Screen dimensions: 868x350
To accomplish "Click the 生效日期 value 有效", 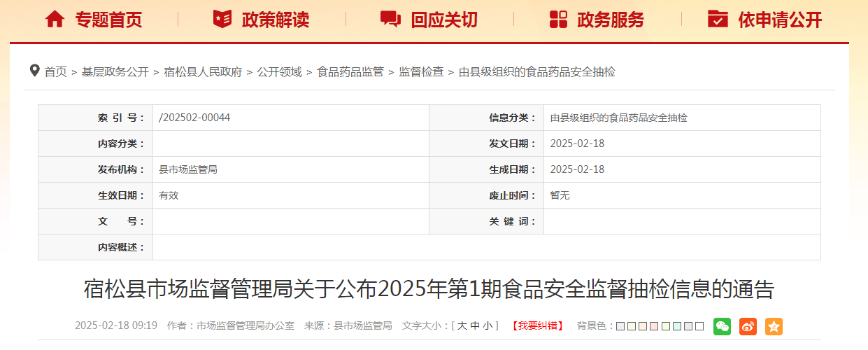I will (169, 195).
